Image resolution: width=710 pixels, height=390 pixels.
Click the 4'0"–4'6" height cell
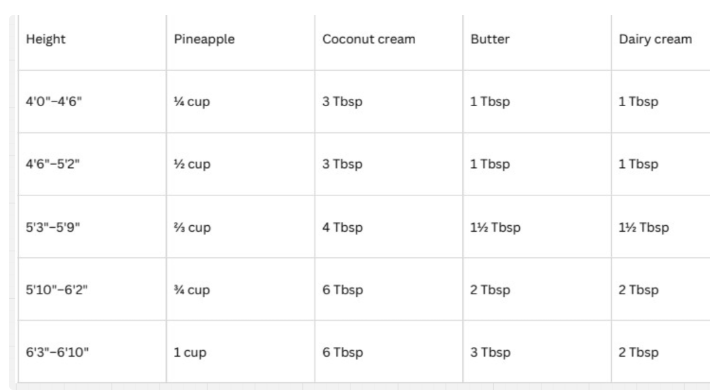tap(92, 101)
